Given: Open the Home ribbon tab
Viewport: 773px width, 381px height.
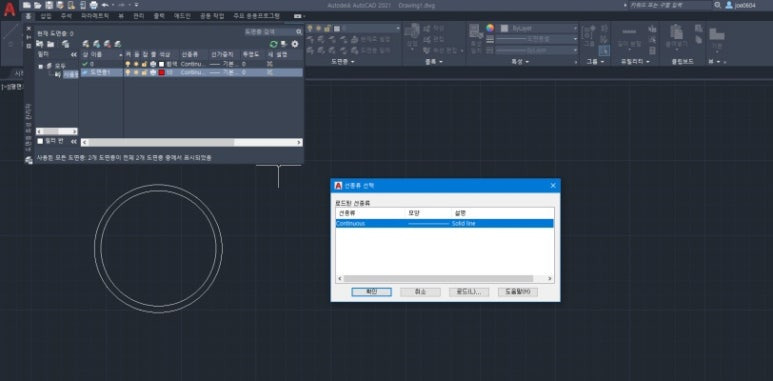Looking at the screenshot, I should (x=28, y=16).
